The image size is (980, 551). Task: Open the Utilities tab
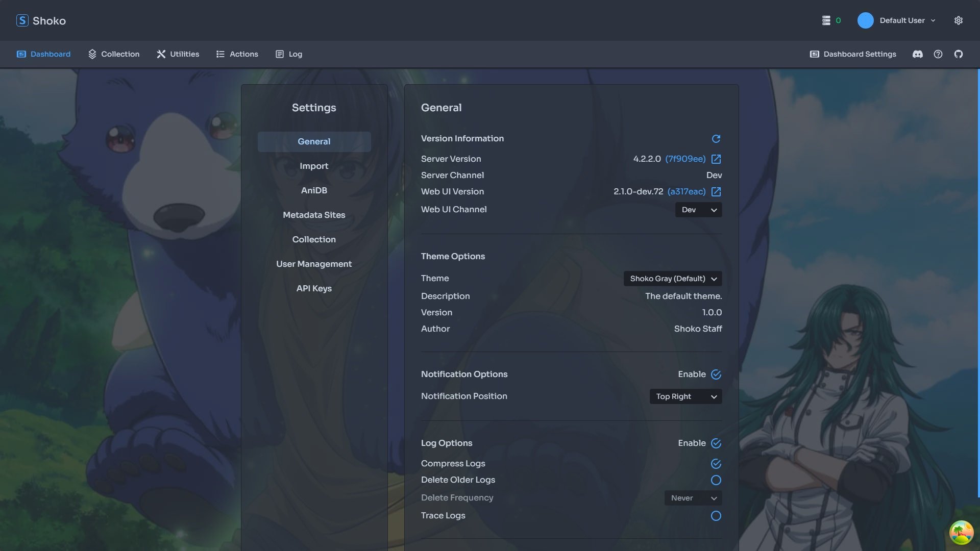pyautogui.click(x=178, y=54)
